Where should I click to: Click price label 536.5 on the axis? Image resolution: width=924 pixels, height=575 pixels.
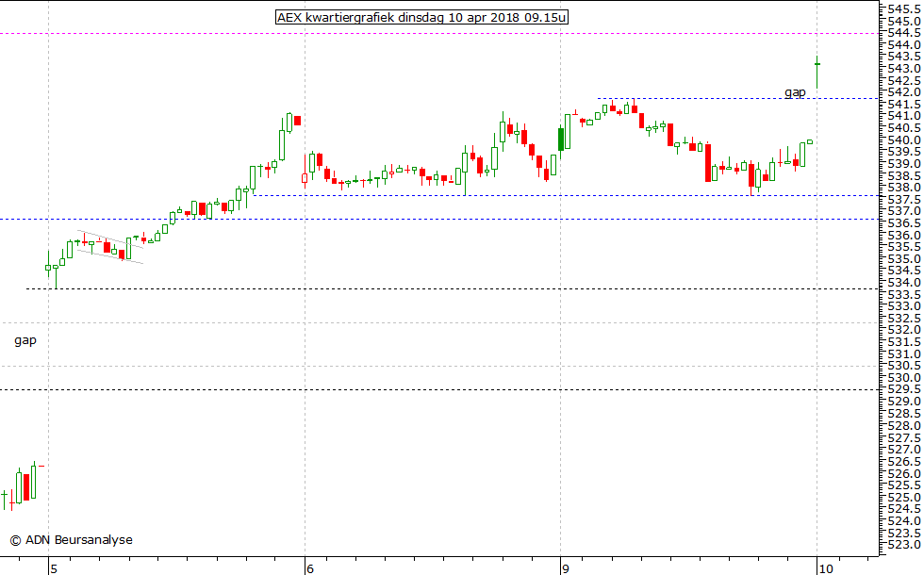pos(904,223)
